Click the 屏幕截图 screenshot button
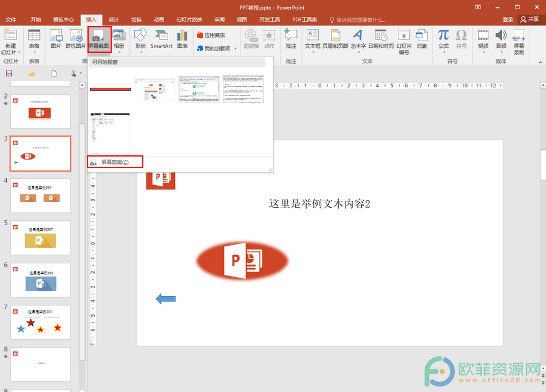Viewport: 546px width, 392px height. pyautogui.click(x=99, y=39)
